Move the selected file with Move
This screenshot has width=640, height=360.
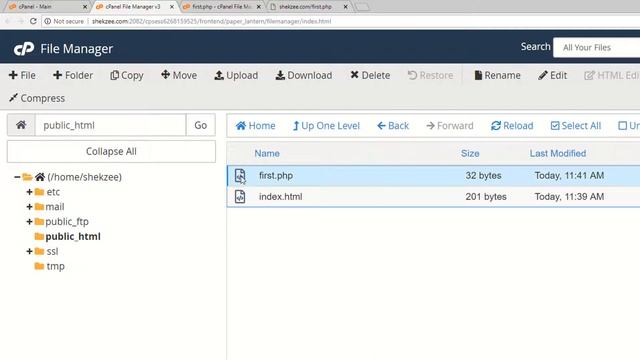pos(179,76)
